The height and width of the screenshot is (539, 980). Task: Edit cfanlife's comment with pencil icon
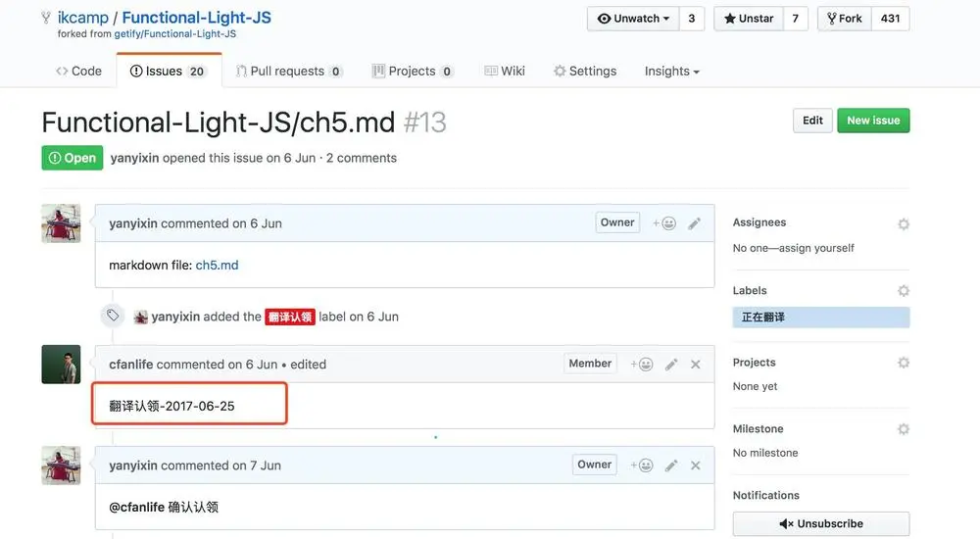671,364
